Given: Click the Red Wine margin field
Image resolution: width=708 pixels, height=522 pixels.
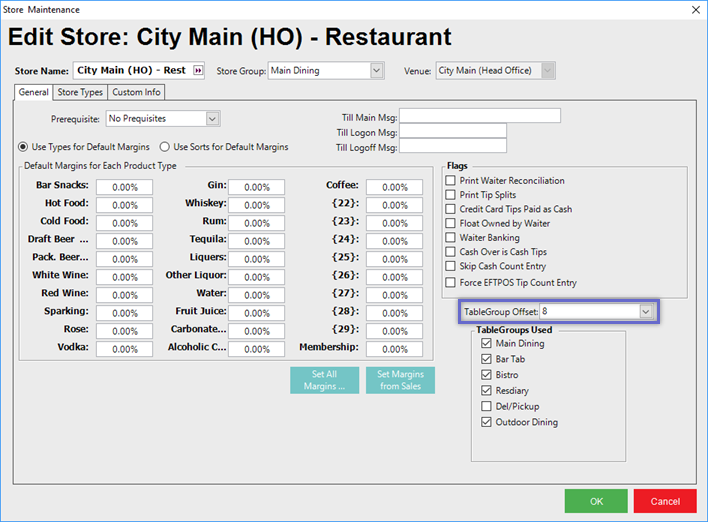Looking at the screenshot, I should click(x=124, y=295).
